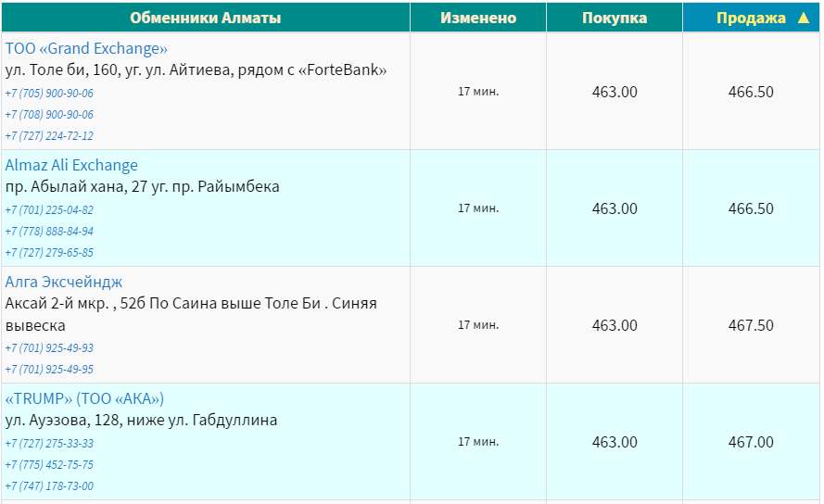Click the Обменники Алматы column header
This screenshot has height=504, width=824.
pos(206,18)
